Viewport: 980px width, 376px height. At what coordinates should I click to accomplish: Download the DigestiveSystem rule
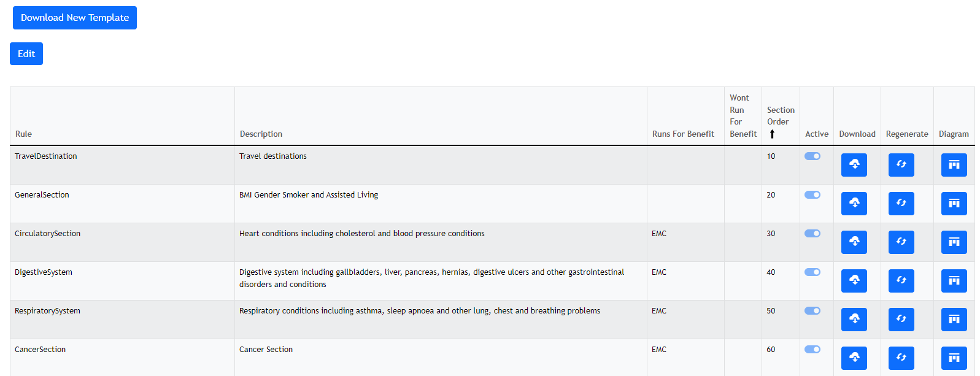pyautogui.click(x=854, y=281)
